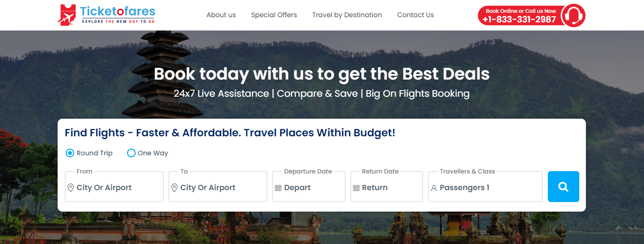Select the One Way option
The image size is (644, 244).
point(131,153)
